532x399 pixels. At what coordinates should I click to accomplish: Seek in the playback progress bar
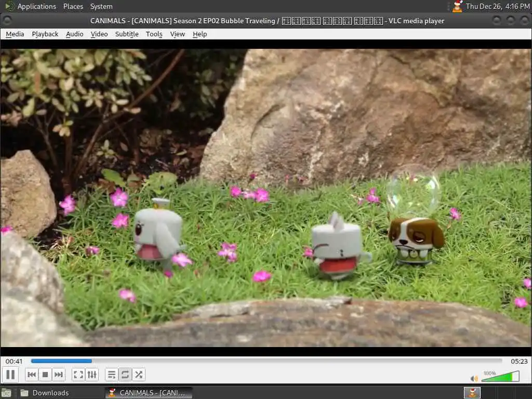tap(267, 361)
